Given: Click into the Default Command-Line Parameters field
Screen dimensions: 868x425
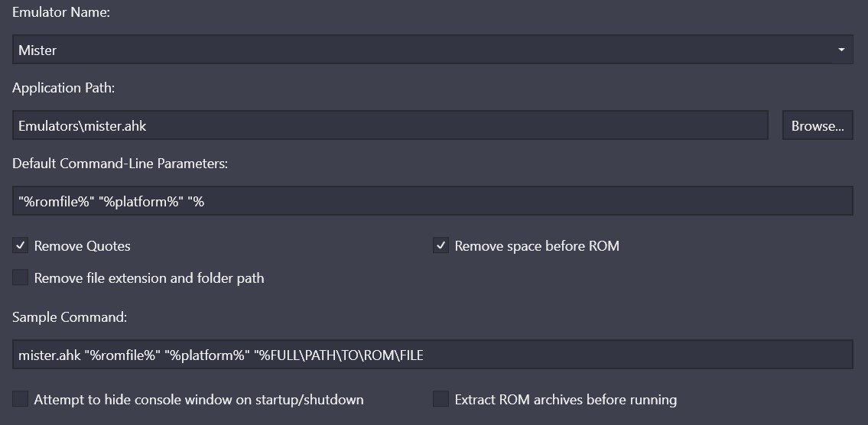Looking at the screenshot, I should [432, 201].
